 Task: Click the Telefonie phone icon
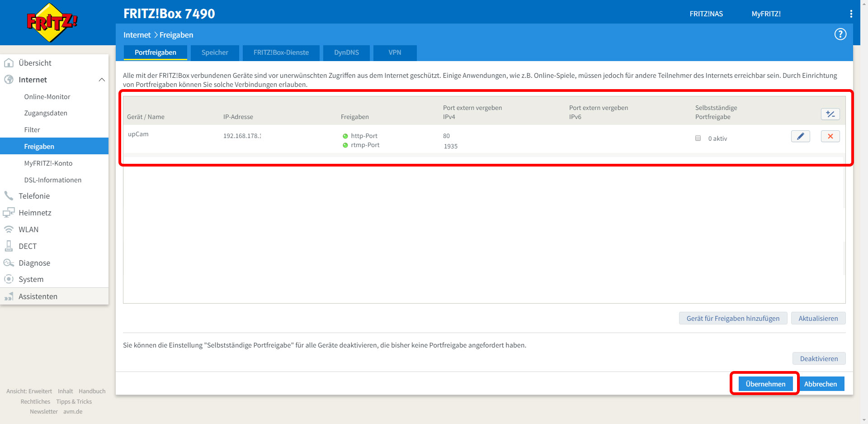(9, 195)
